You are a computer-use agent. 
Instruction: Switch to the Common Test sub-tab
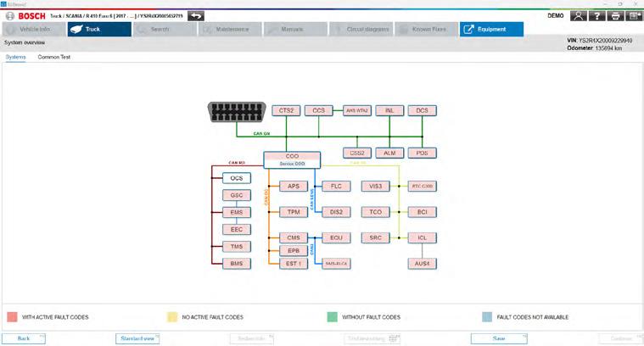pos(53,57)
